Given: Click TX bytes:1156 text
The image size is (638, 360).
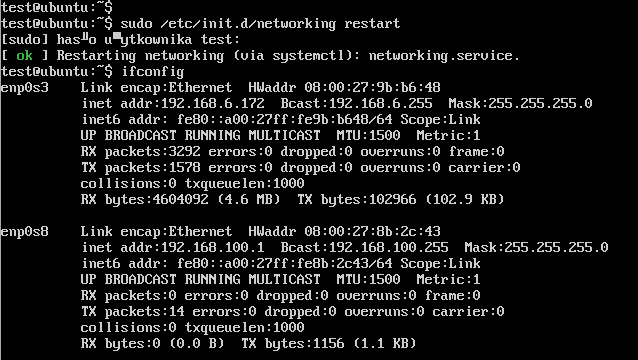Looking at the screenshot, I should [293, 344].
